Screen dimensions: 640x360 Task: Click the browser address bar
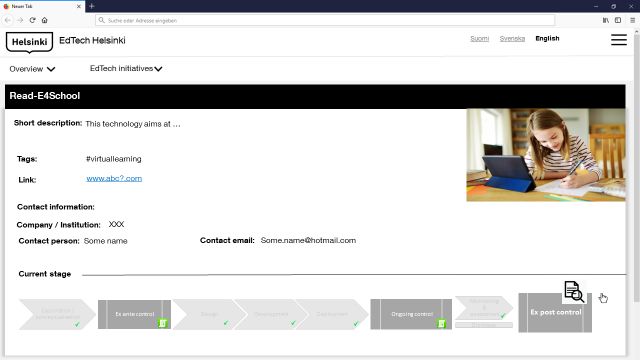[325, 20]
